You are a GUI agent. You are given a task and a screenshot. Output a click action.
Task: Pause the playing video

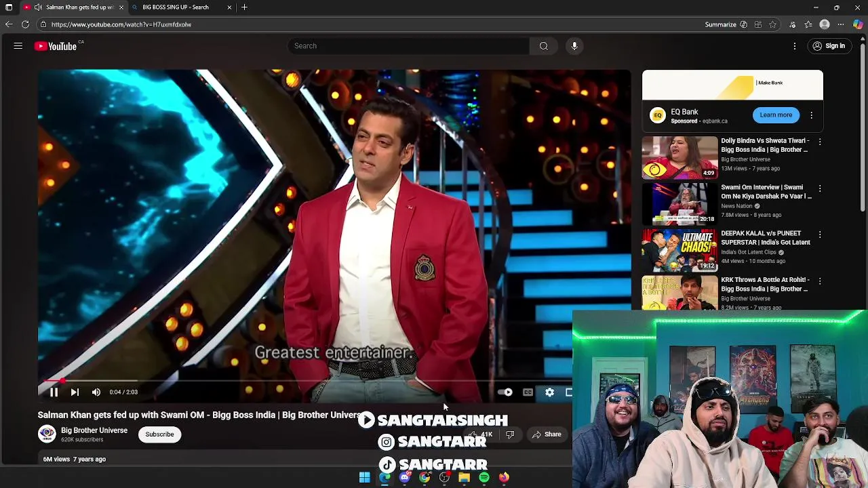(54, 392)
